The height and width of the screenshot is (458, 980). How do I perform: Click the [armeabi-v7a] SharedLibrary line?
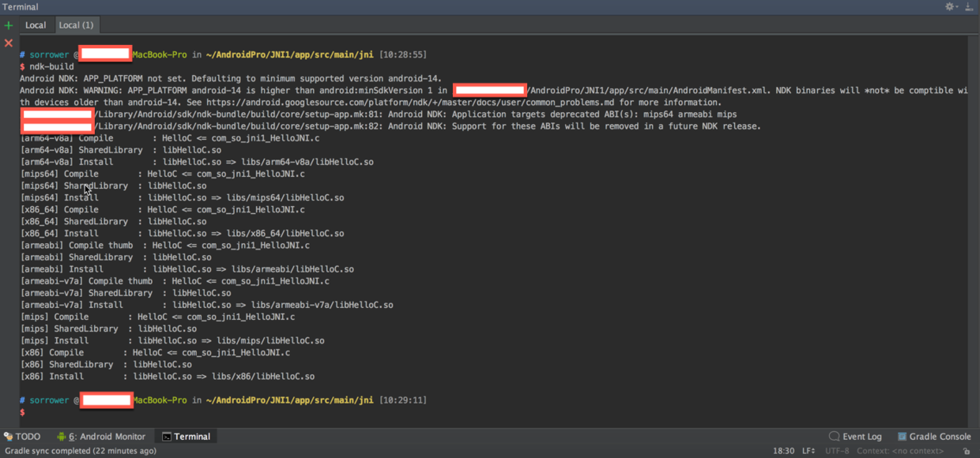[x=126, y=293]
